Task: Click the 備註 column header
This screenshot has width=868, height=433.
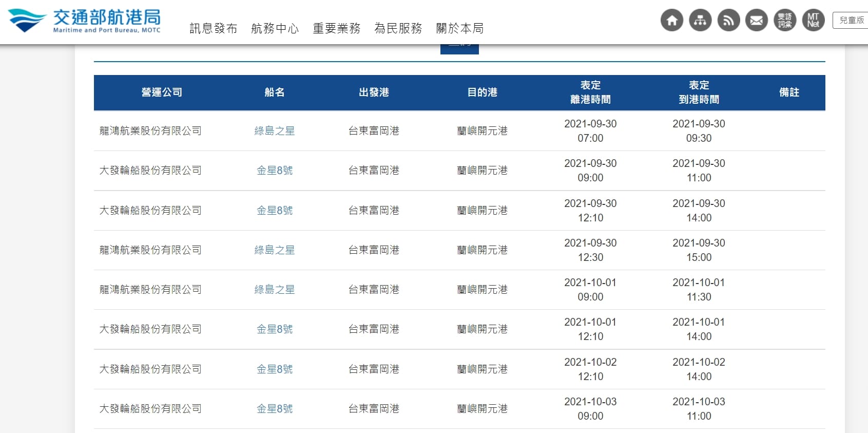Action: [789, 92]
